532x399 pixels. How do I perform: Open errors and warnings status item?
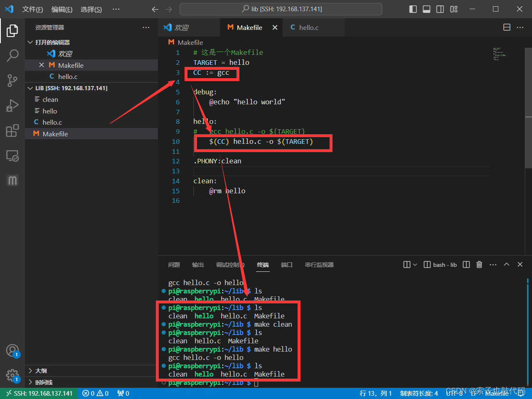click(96, 394)
